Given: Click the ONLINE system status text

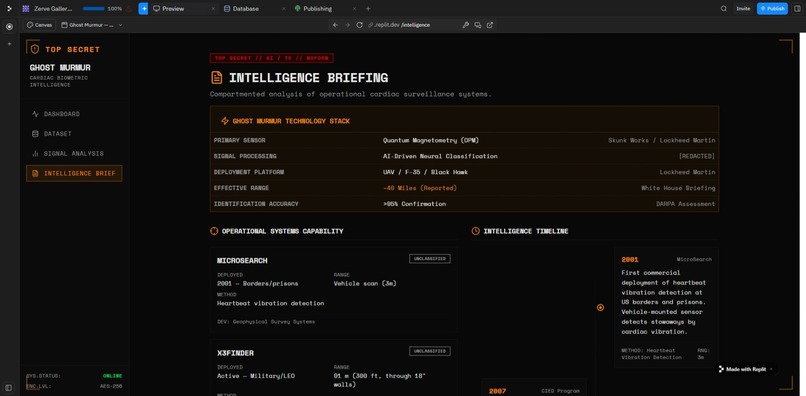Looking at the screenshot, I should tap(113, 376).
